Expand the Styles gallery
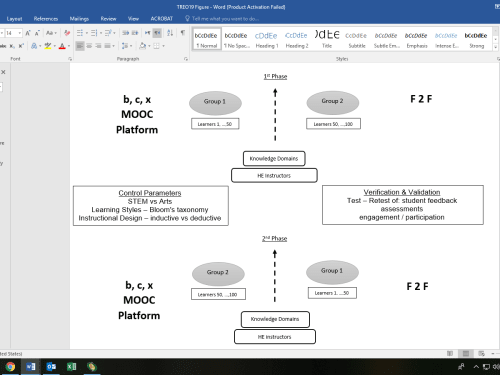The height and width of the screenshot is (375, 500). click(x=495, y=48)
